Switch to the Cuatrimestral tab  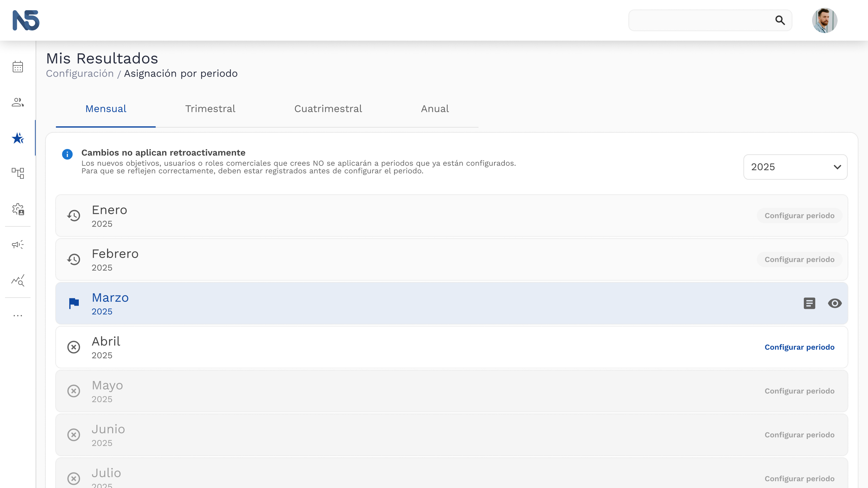[328, 109]
